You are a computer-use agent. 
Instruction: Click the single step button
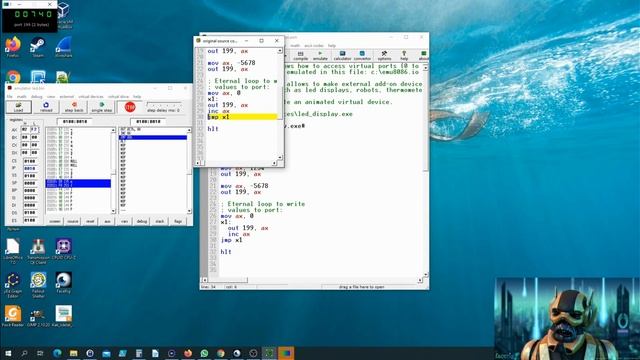pyautogui.click(x=102, y=107)
